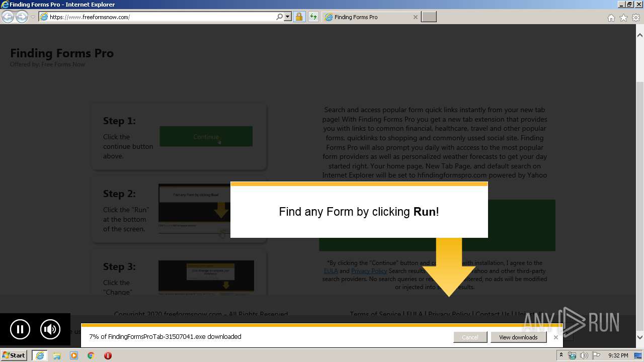The height and width of the screenshot is (362, 644).
Task: Click the security lock icon
Action: pos(299,17)
